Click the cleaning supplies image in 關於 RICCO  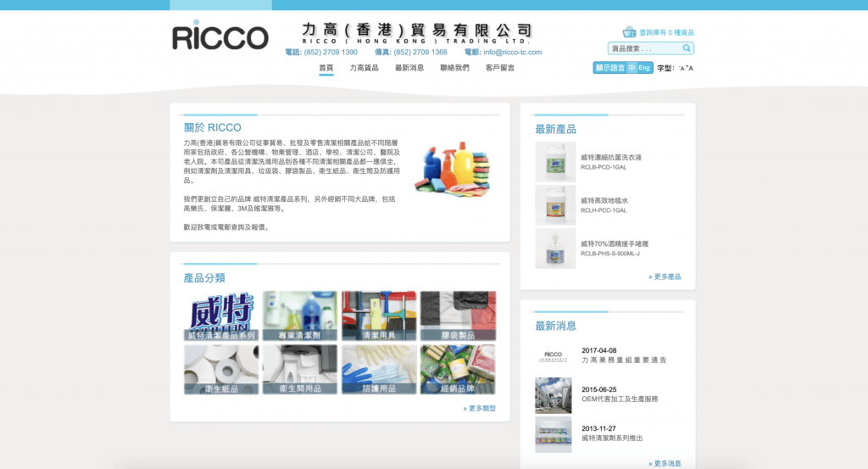point(453,170)
